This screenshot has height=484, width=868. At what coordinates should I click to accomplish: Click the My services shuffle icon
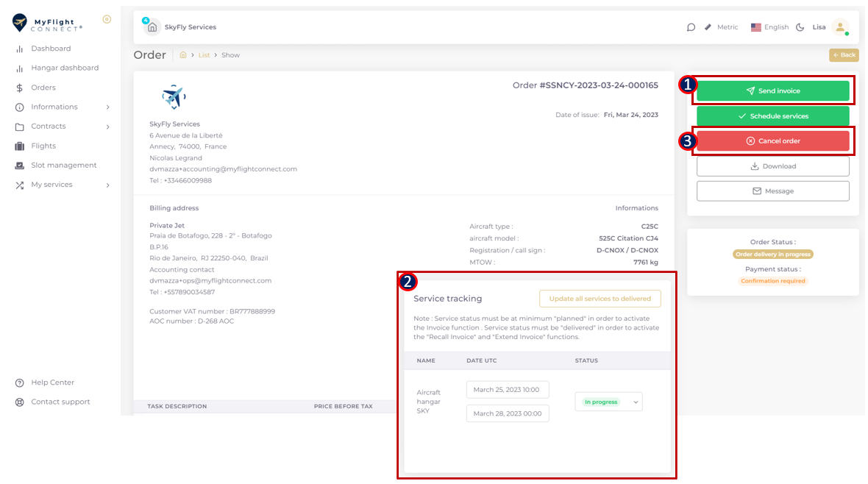click(x=19, y=185)
